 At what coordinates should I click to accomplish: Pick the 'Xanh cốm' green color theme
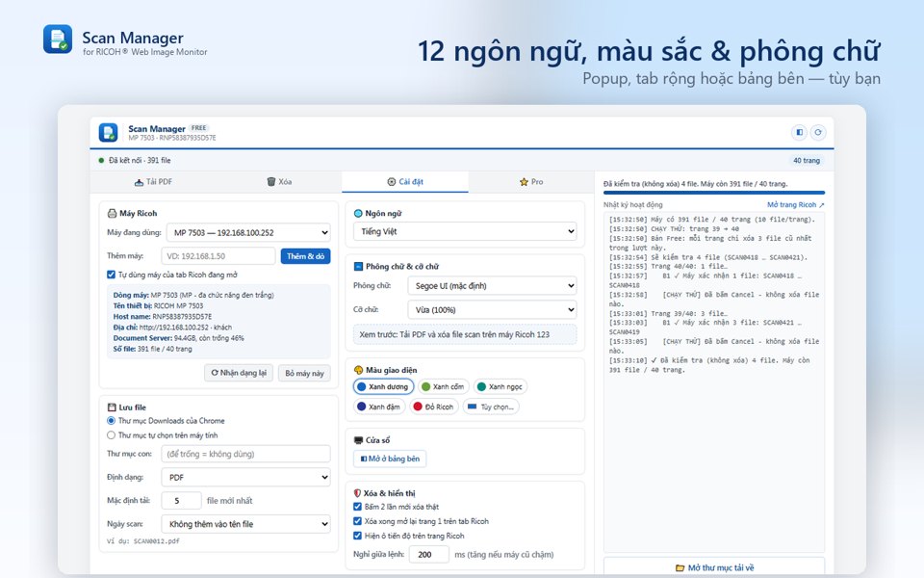(443, 387)
